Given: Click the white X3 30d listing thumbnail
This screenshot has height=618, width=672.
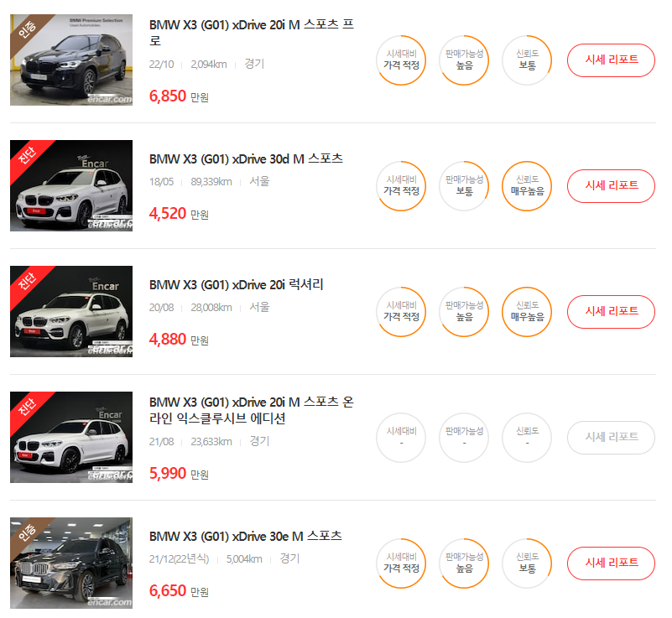Looking at the screenshot, I should (71, 186).
